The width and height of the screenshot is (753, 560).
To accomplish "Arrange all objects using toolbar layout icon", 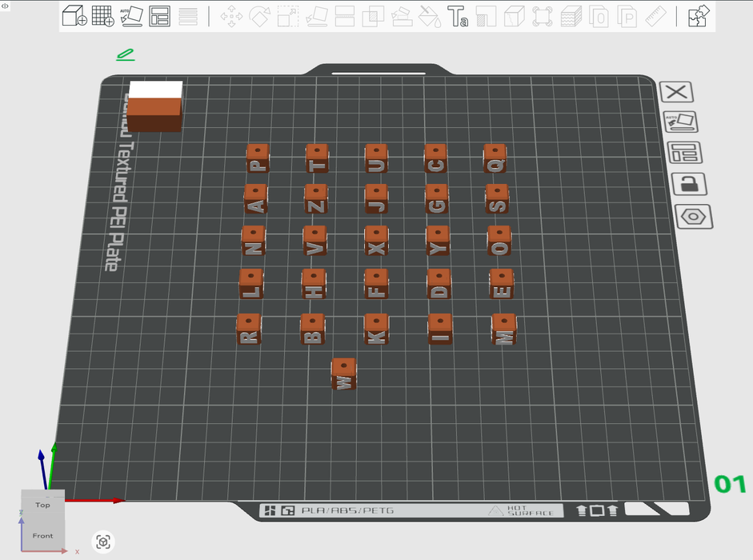I will (159, 16).
